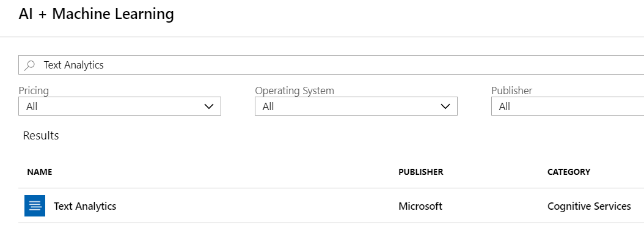This screenshot has width=644, height=244.
Task: Open the Operating System filter dropdown
Action: click(356, 106)
